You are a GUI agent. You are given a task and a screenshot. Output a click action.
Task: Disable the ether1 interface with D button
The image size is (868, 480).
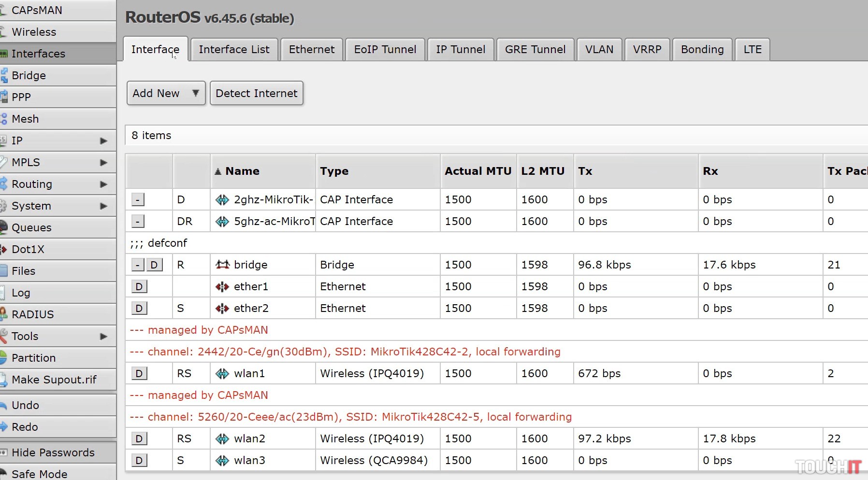tap(139, 287)
